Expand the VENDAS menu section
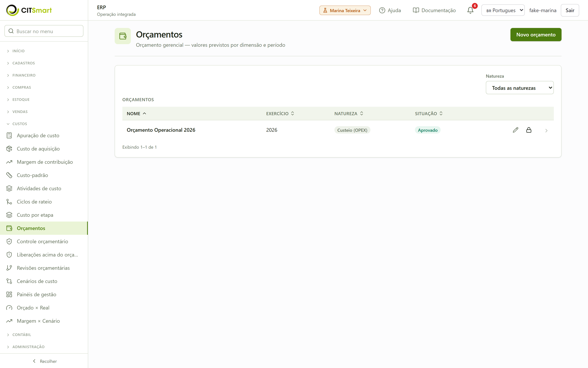The height and width of the screenshot is (368, 588). (x=44, y=112)
